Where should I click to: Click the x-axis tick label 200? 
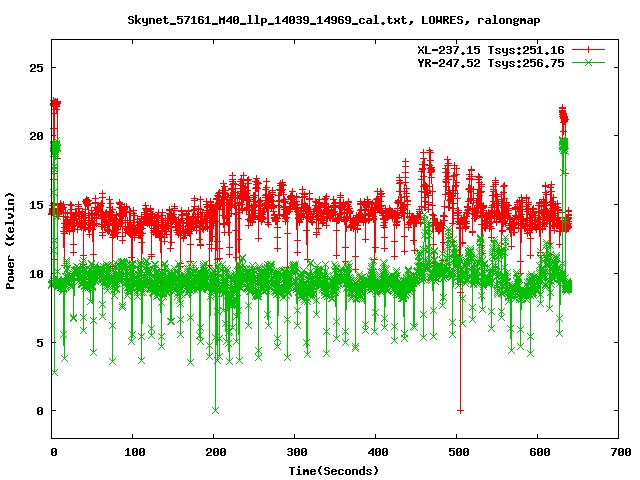pyautogui.click(x=216, y=452)
